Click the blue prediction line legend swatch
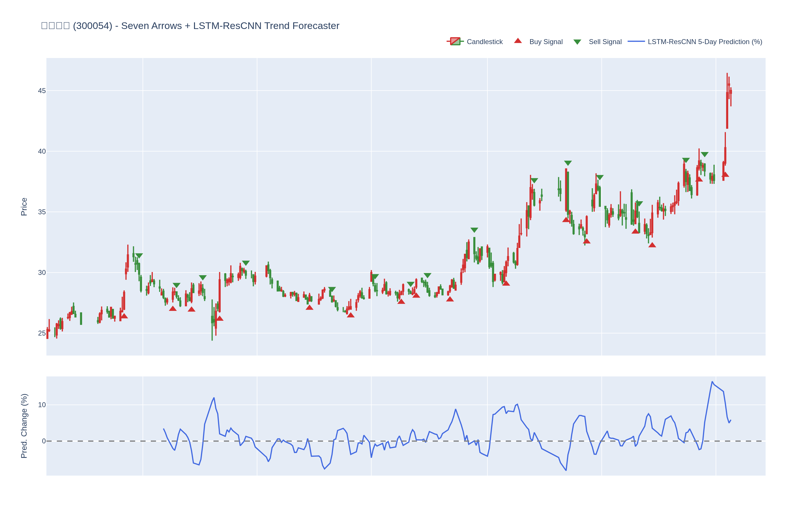The width and height of the screenshot is (812, 522). tap(636, 41)
